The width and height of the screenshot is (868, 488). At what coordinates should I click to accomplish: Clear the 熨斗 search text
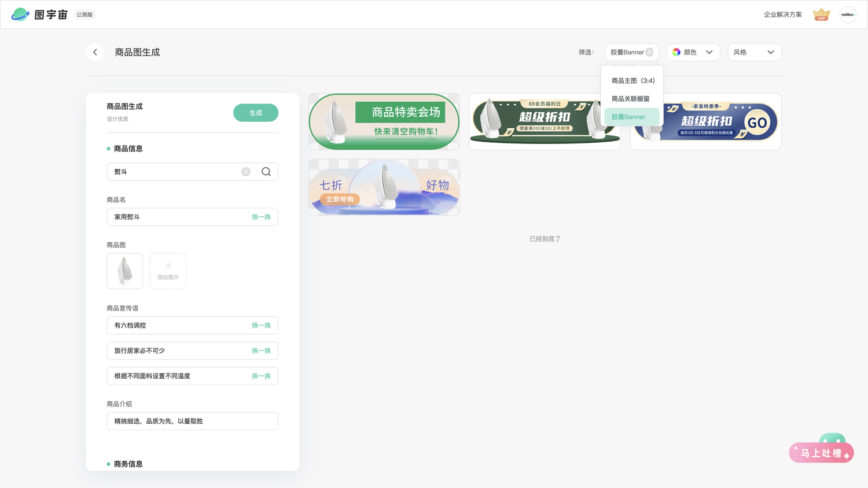click(246, 172)
